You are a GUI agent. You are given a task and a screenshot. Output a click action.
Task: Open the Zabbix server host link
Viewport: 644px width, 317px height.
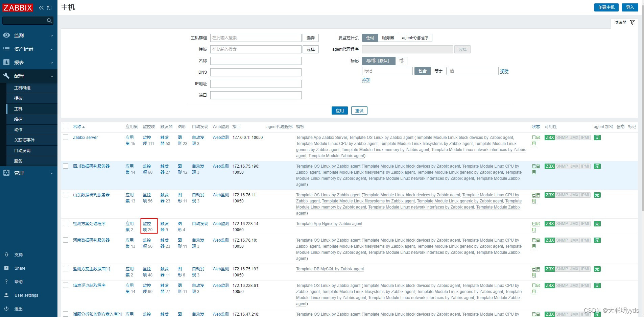85,138
